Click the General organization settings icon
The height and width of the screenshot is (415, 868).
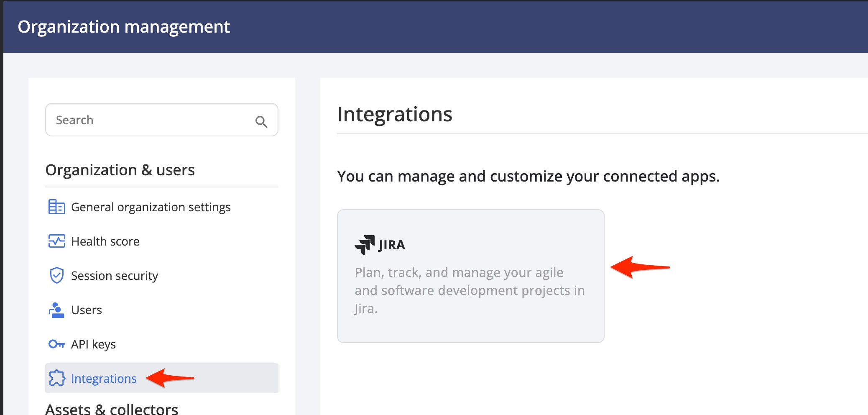pyautogui.click(x=58, y=207)
